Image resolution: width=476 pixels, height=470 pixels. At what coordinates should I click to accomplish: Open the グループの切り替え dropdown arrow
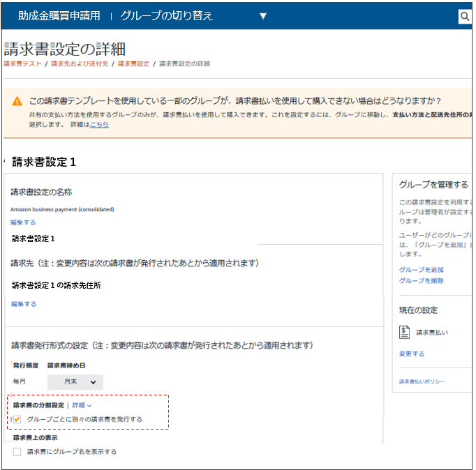coord(263,16)
